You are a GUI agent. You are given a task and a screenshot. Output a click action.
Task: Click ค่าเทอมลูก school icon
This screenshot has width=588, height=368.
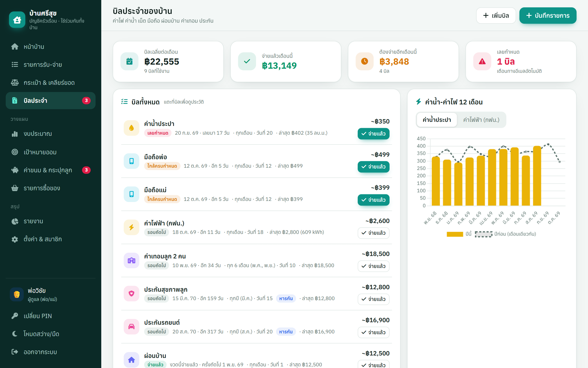[x=131, y=260]
